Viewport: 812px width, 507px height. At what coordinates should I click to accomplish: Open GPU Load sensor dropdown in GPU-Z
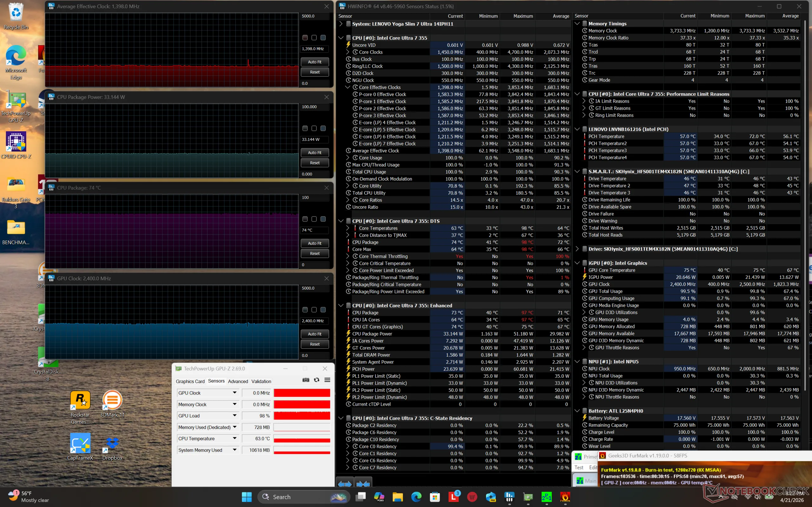click(234, 415)
